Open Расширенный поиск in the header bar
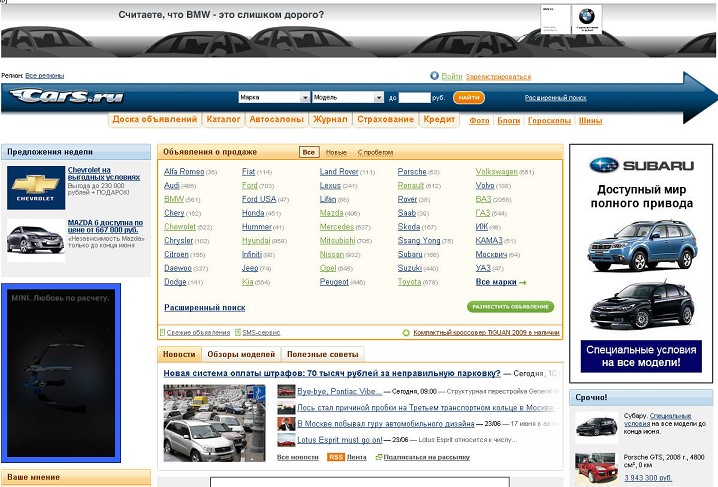 coord(555,97)
